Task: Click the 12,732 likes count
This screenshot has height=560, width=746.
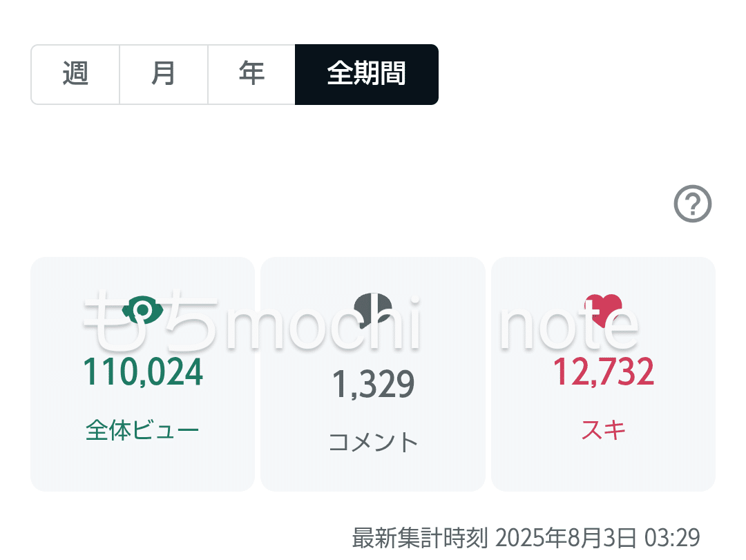Action: point(603,372)
